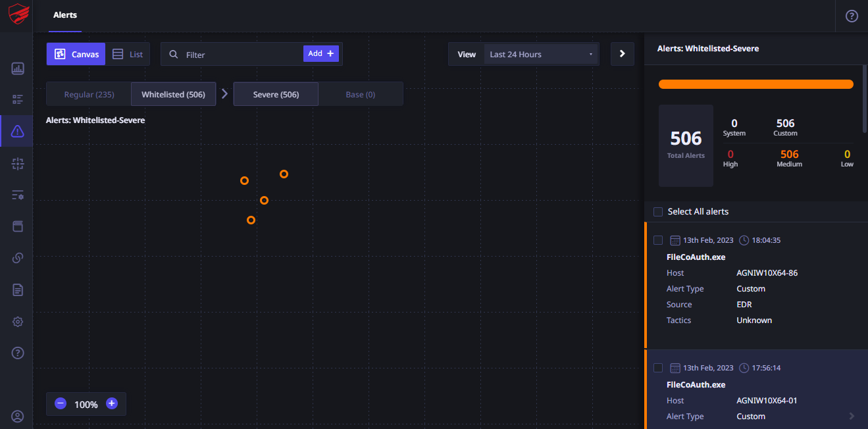Click the zoom out minus icon
The image size is (868, 429).
point(61,404)
